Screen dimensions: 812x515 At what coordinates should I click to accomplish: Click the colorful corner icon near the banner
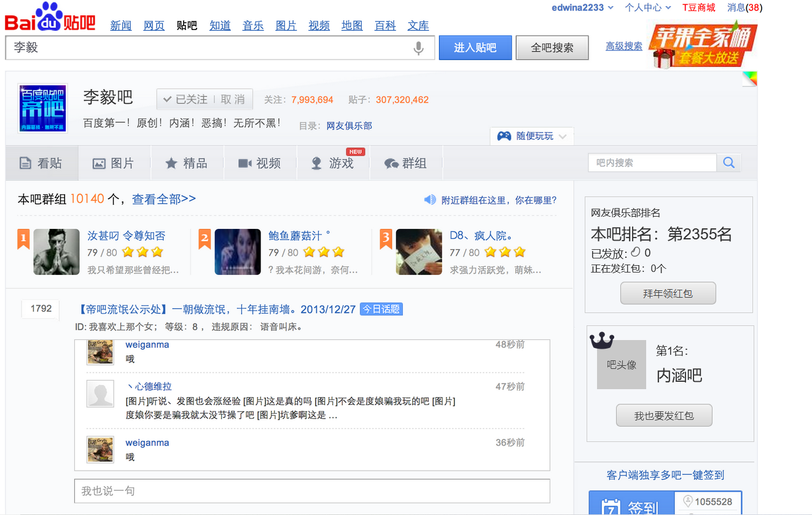(x=749, y=79)
